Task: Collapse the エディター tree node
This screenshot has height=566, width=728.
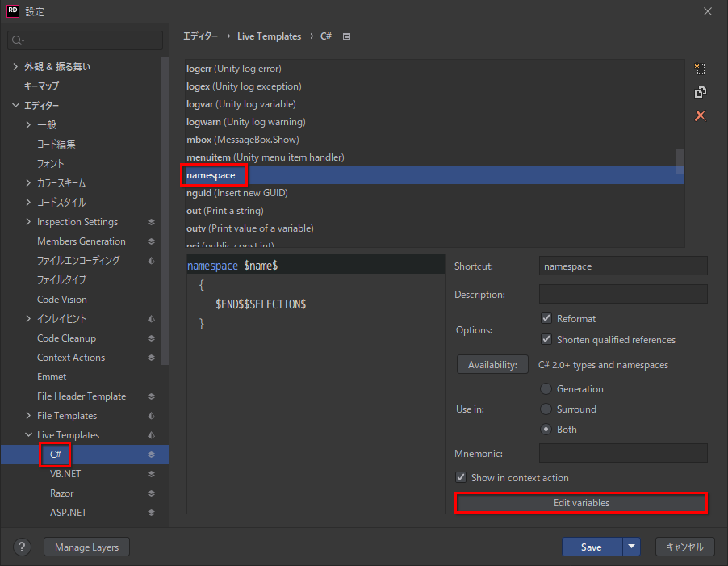Action: click(x=15, y=106)
